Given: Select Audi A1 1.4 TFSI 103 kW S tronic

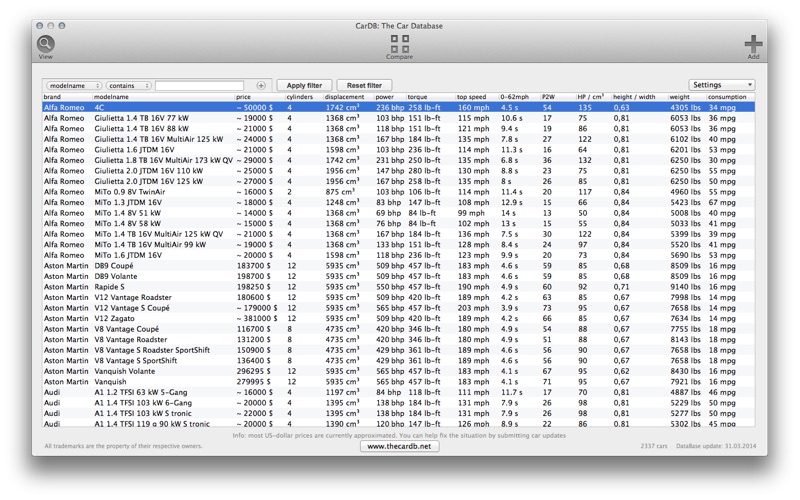Looking at the screenshot, I should coord(398,413).
